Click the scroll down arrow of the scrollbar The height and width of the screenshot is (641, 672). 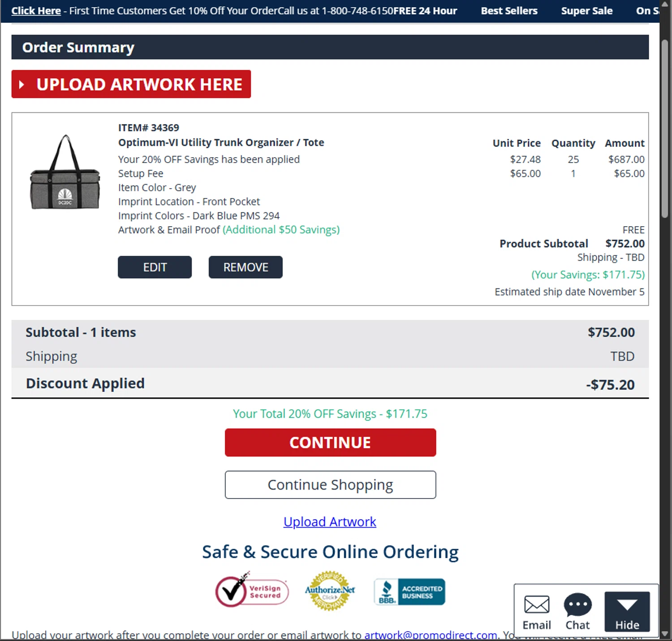click(x=665, y=634)
